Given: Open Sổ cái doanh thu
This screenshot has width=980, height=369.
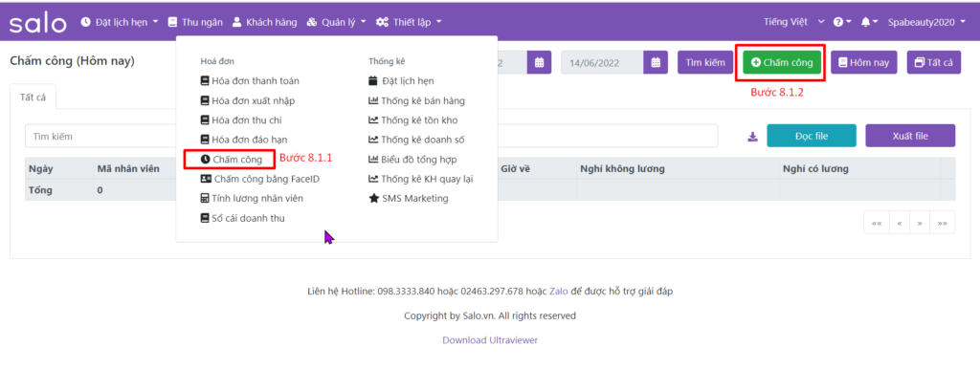Looking at the screenshot, I should 242,218.
